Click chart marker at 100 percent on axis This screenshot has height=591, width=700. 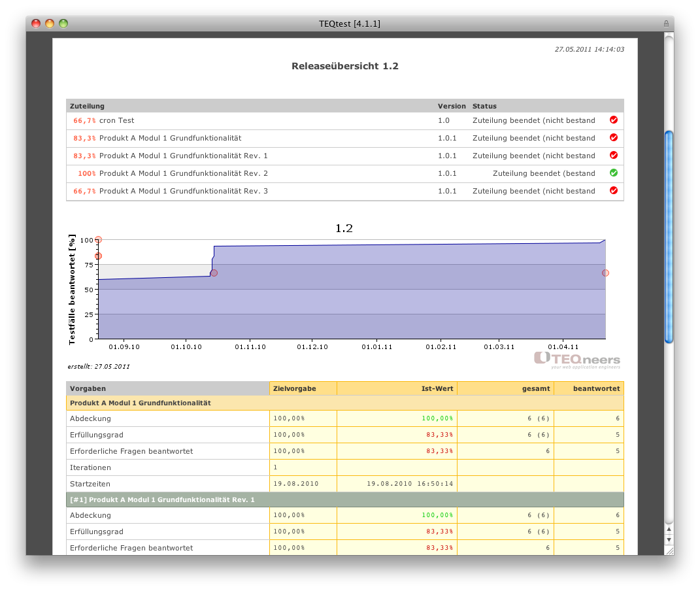[x=99, y=240]
